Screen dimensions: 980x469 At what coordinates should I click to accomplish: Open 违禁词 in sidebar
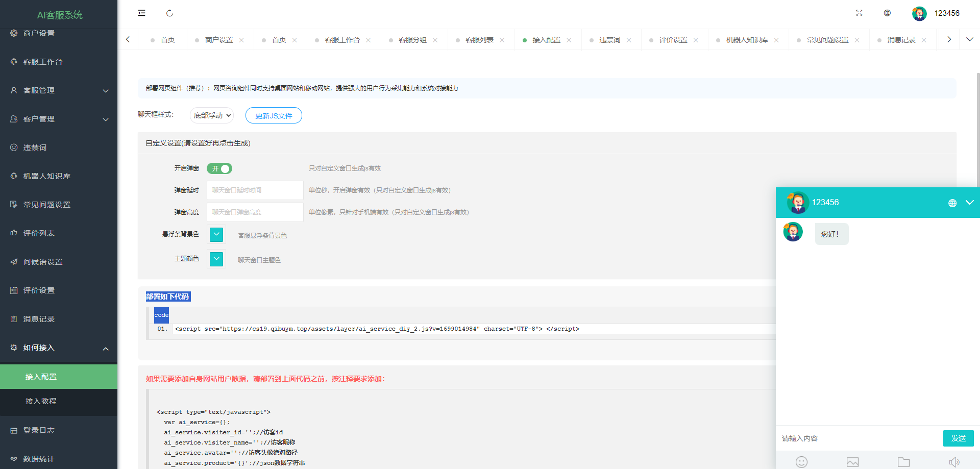(59, 147)
